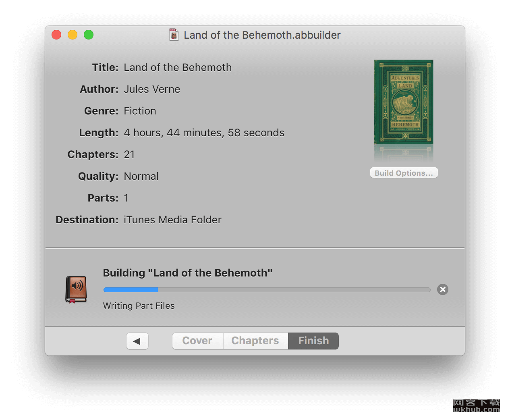This screenshot has width=510, height=420.
Task: Zoom the window with the green button
Action: (x=89, y=35)
